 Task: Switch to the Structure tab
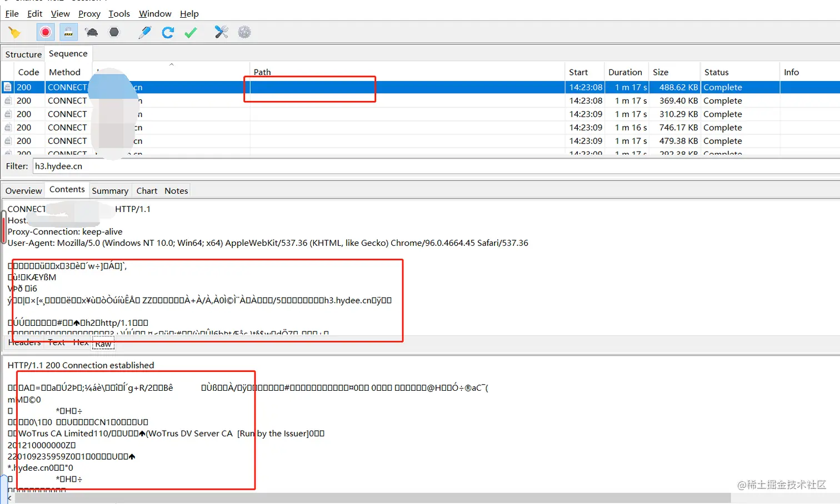pyautogui.click(x=23, y=54)
